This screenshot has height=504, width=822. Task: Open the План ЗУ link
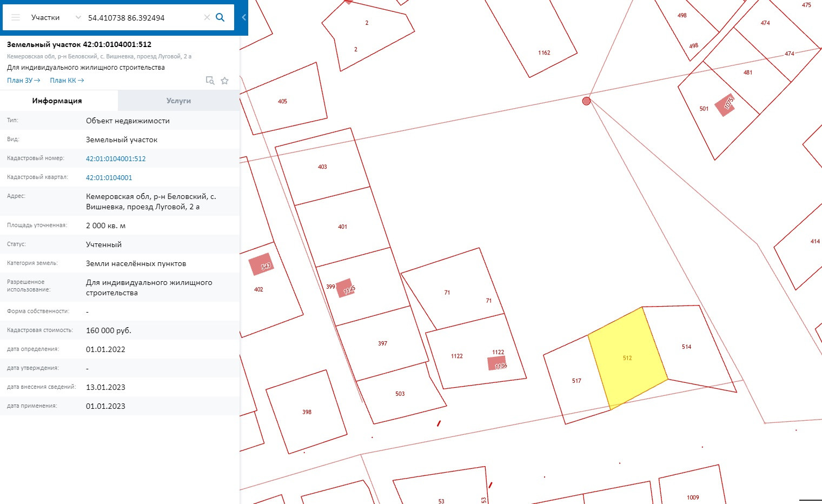tap(24, 80)
